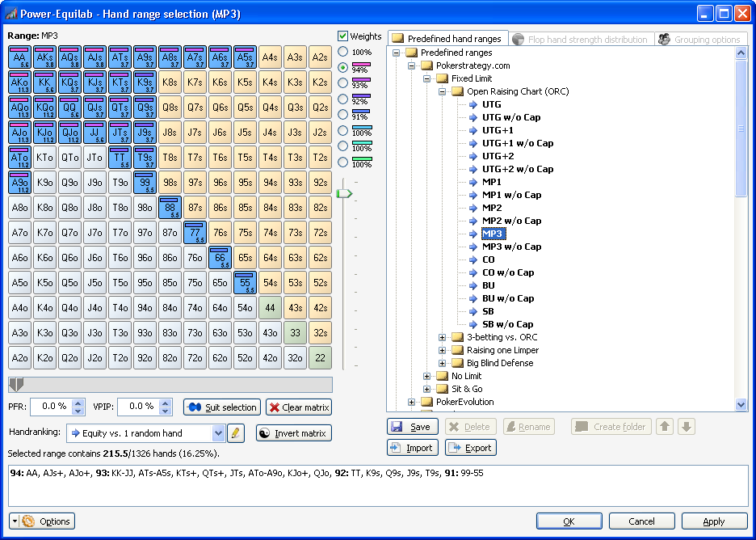756x540 pixels.
Task: Collapse the Fixed Limit tree node
Action: [x=426, y=78]
